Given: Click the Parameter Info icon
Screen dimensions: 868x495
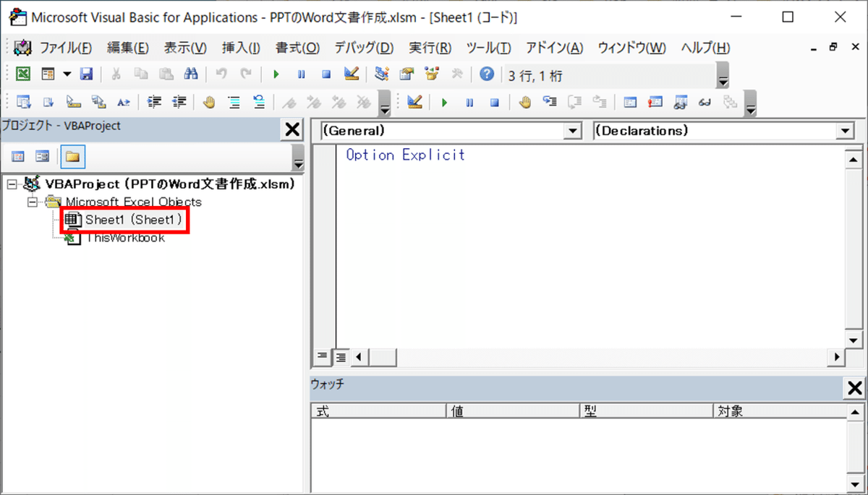Looking at the screenshot, I should 98,103.
